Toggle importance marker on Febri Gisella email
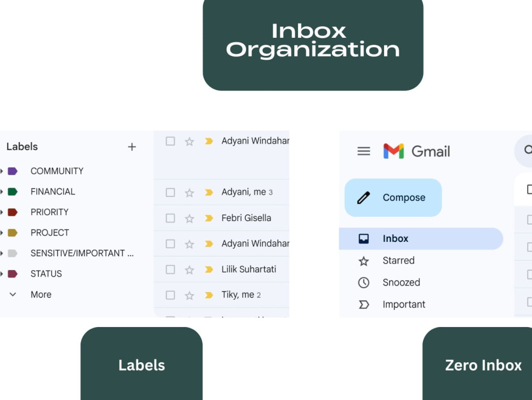 209,218
